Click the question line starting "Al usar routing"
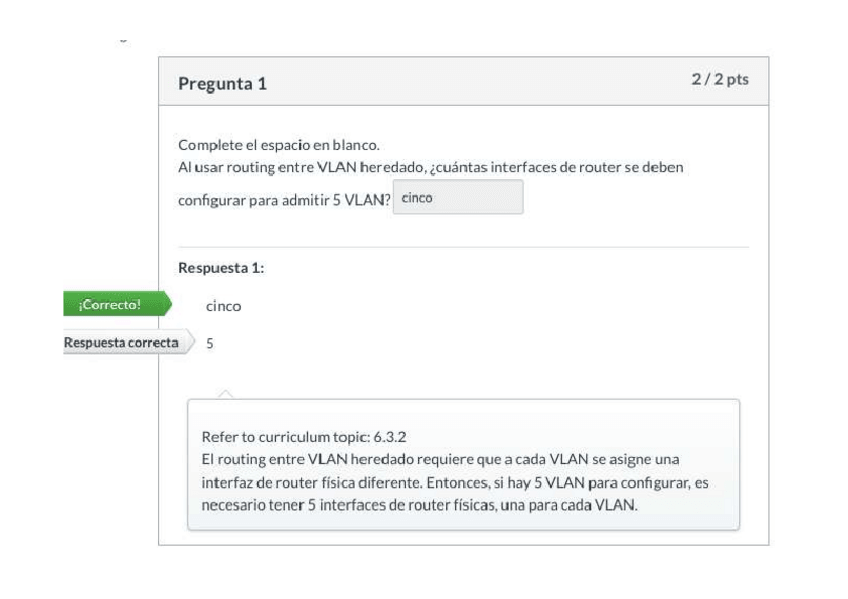Image resolution: width=848 pixels, height=599 pixels. coord(430,166)
